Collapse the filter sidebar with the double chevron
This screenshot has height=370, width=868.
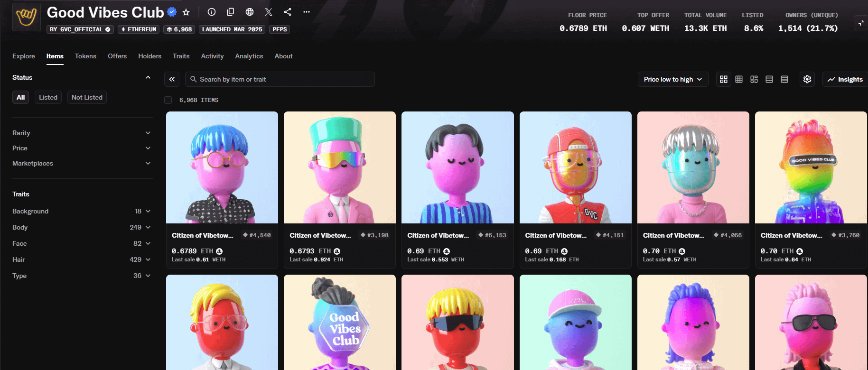point(172,79)
